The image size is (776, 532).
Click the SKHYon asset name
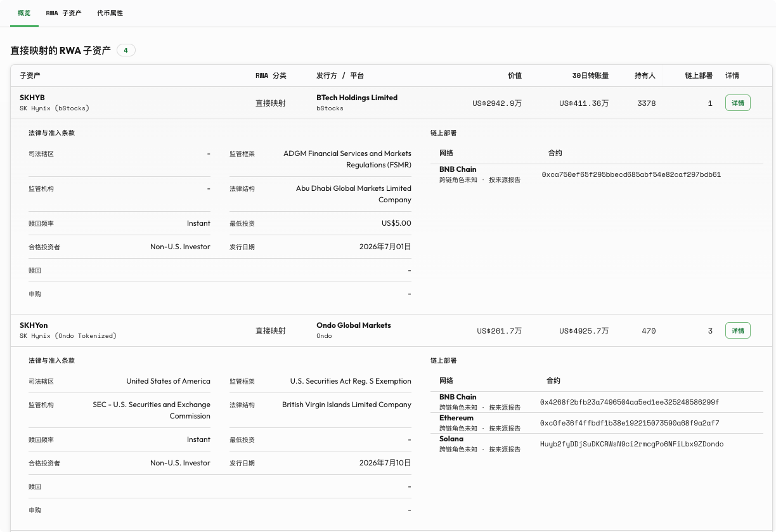click(x=34, y=325)
